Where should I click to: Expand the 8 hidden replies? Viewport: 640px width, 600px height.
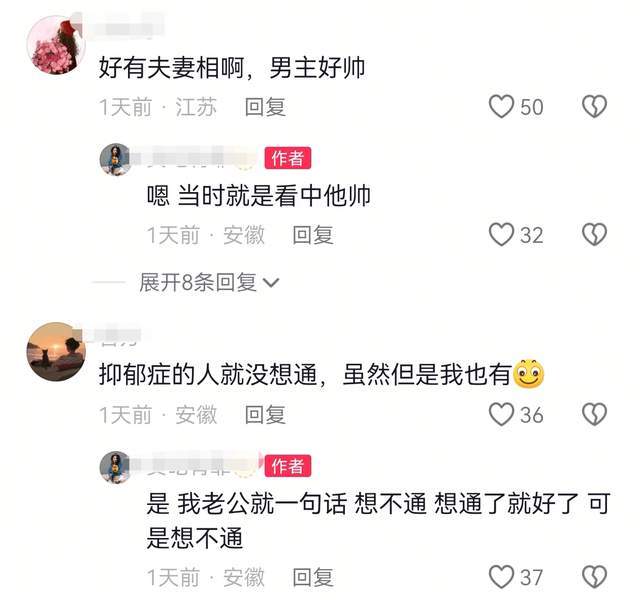click(209, 282)
